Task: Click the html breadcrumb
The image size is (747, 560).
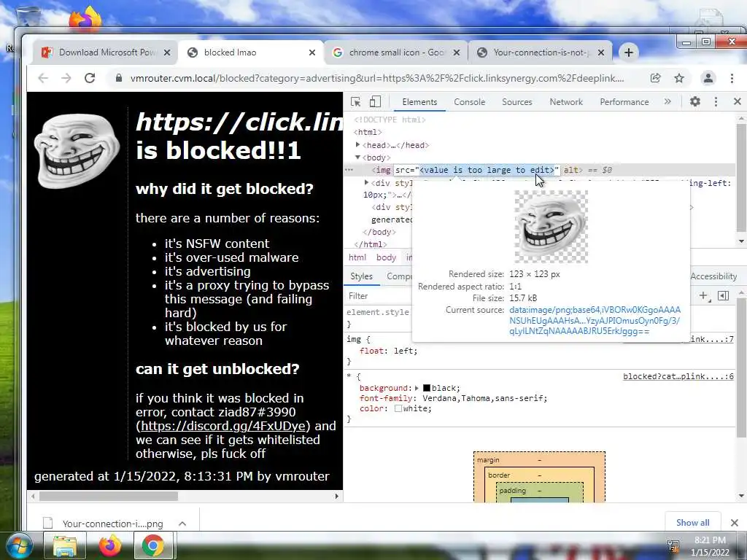Action: (x=357, y=257)
